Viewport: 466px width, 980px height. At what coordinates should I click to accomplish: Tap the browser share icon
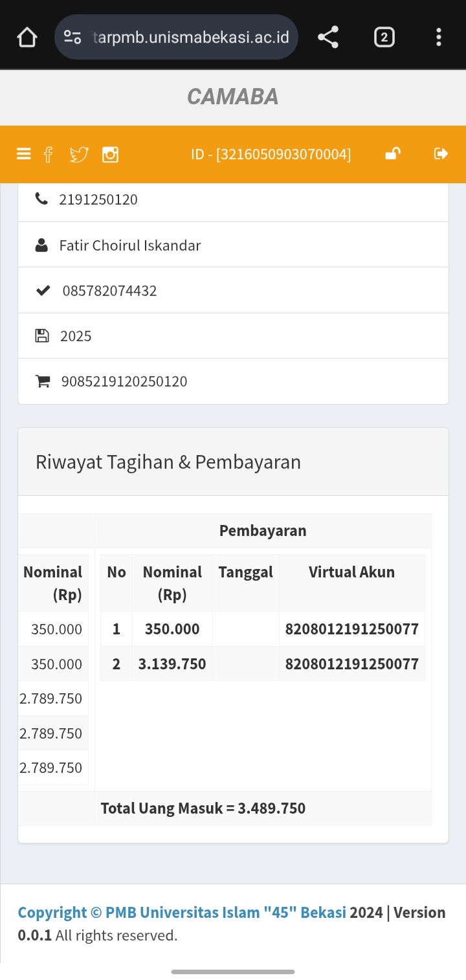(328, 38)
